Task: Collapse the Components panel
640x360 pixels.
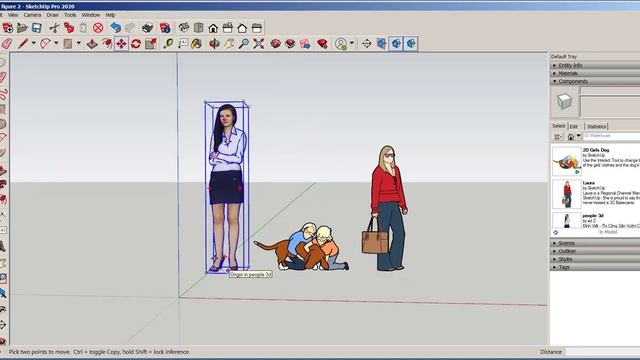Action: point(595,82)
